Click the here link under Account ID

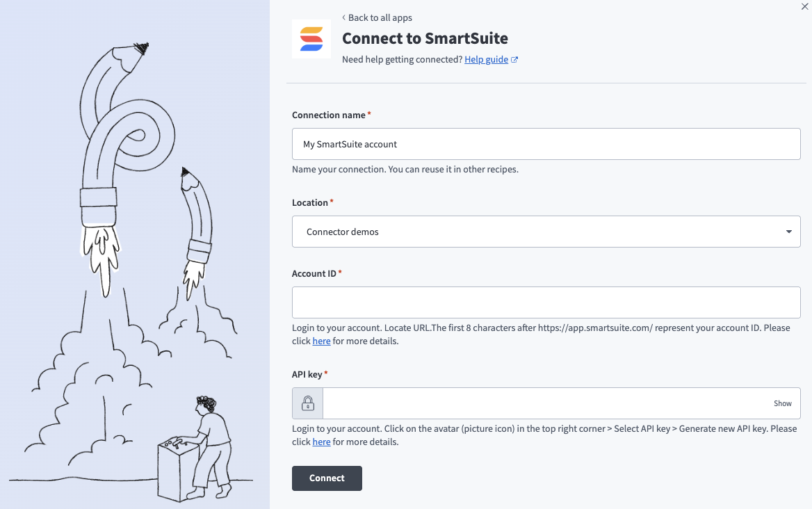321,341
